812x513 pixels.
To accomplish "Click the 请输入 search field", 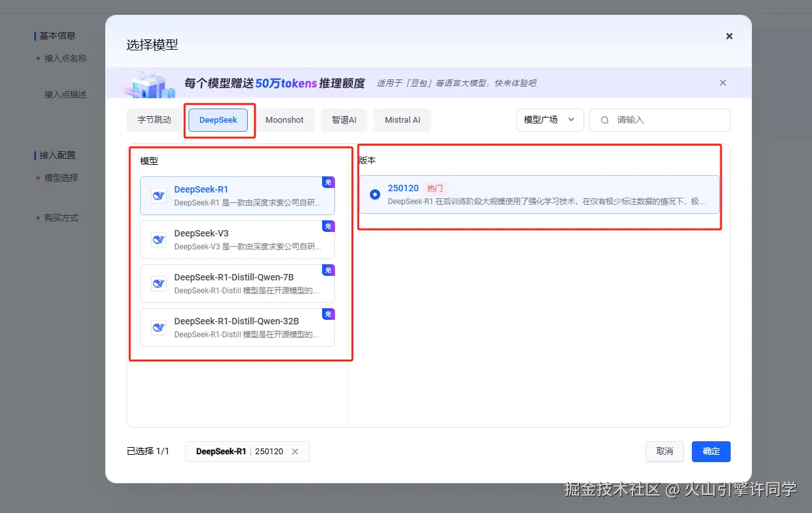I will point(660,120).
